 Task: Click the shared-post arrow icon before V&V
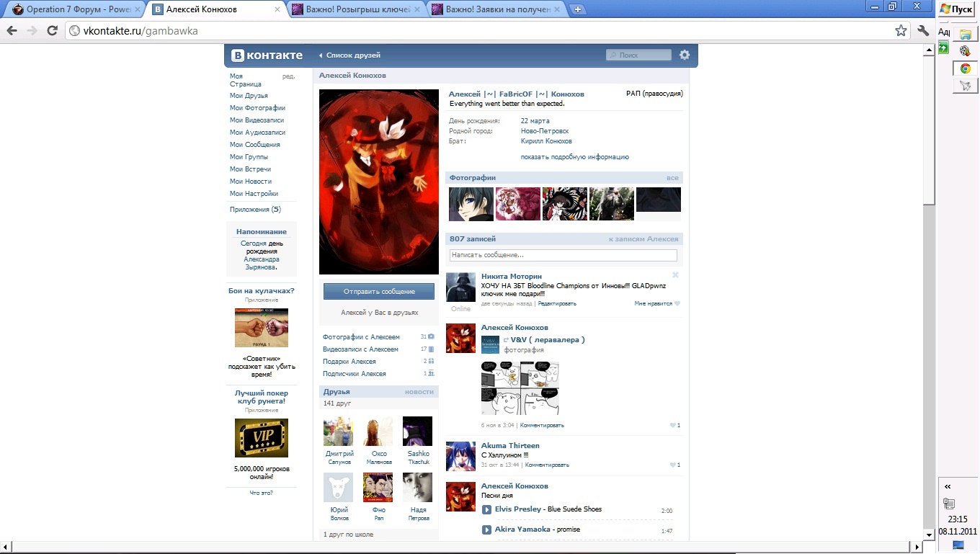[506, 340]
